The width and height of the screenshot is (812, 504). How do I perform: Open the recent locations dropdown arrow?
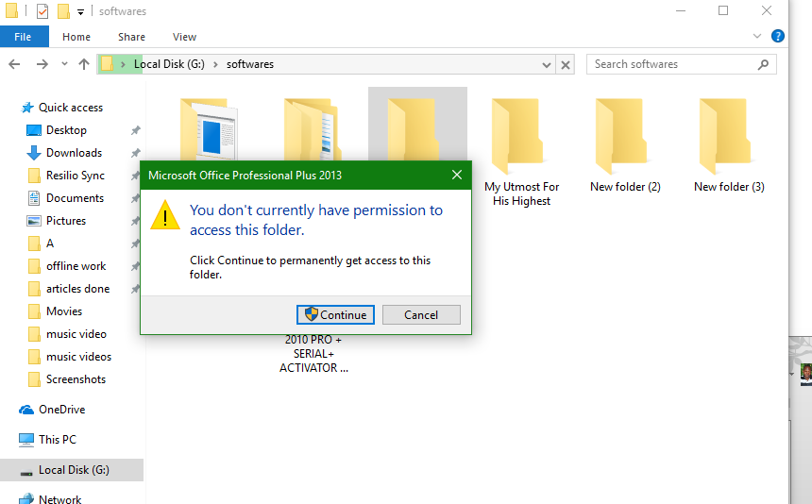[64, 64]
